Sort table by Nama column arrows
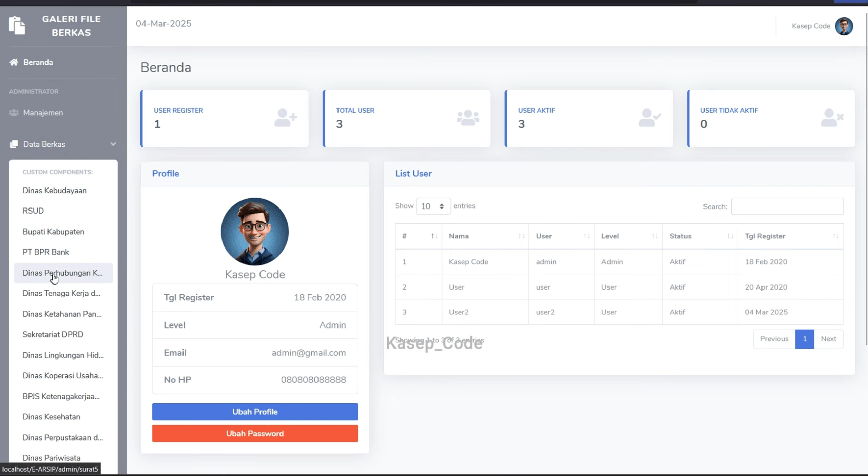868x476 pixels. point(521,236)
